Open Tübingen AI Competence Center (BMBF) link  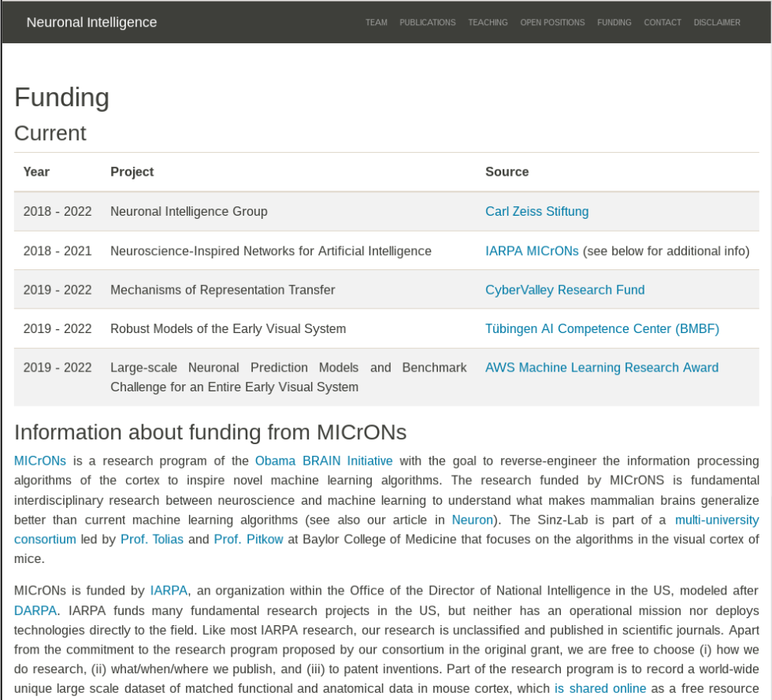[x=602, y=329]
